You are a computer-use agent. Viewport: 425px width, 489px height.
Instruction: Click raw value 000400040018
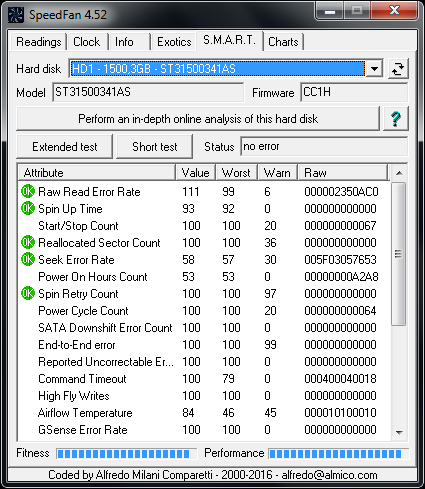click(x=340, y=379)
